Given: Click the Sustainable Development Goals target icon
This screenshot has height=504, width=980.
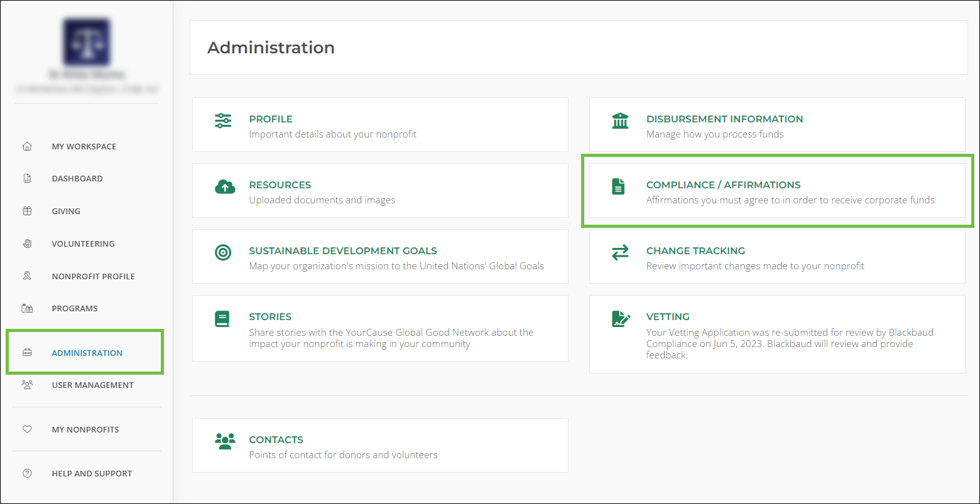Looking at the screenshot, I should 223,252.
